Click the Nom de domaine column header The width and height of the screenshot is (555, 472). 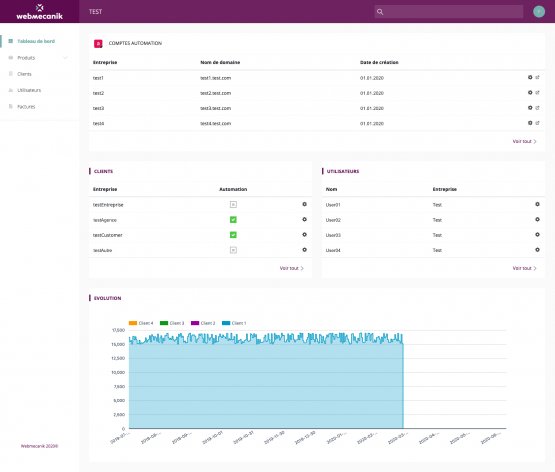[x=220, y=62]
